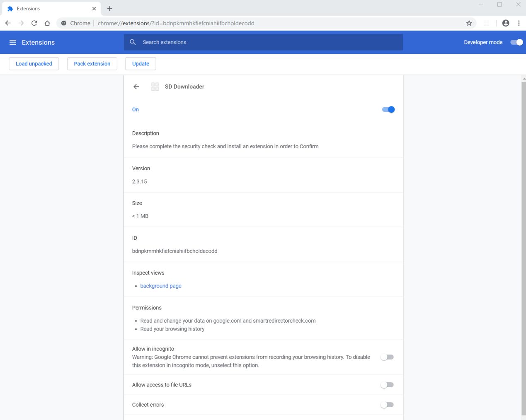526x420 pixels.
Task: Click the Chrome site info icon
Action: 63,23
